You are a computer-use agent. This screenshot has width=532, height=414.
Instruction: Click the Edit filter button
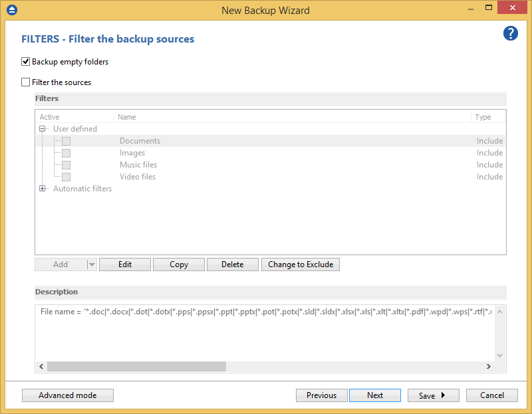(x=125, y=264)
